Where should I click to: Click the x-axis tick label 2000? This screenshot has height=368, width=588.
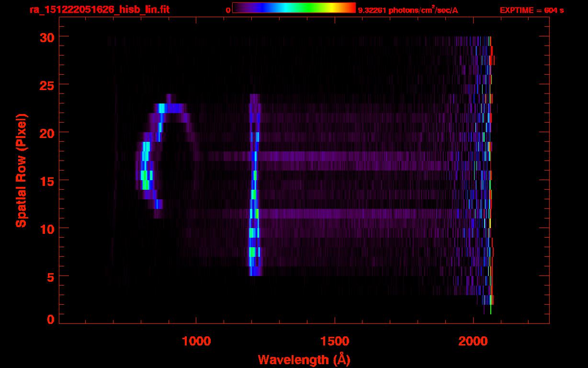tap(474, 341)
